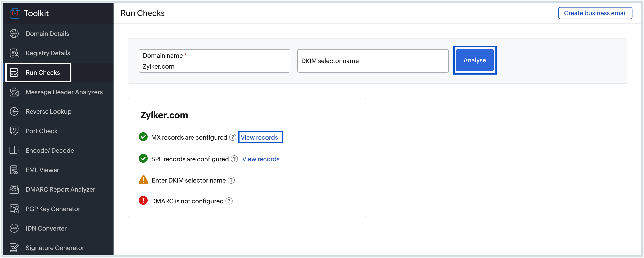Select IDN Converter in sidebar
Image resolution: width=644 pixels, height=258 pixels.
46,228
